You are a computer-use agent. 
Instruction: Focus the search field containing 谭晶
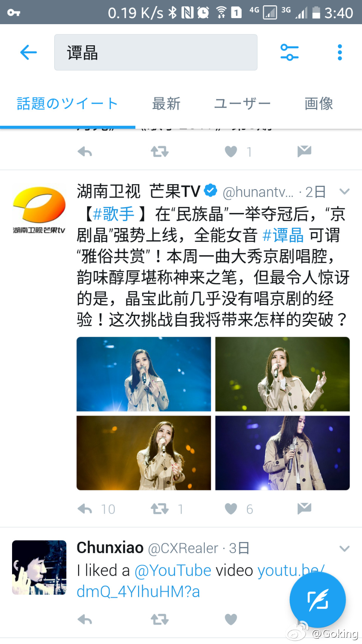click(156, 52)
